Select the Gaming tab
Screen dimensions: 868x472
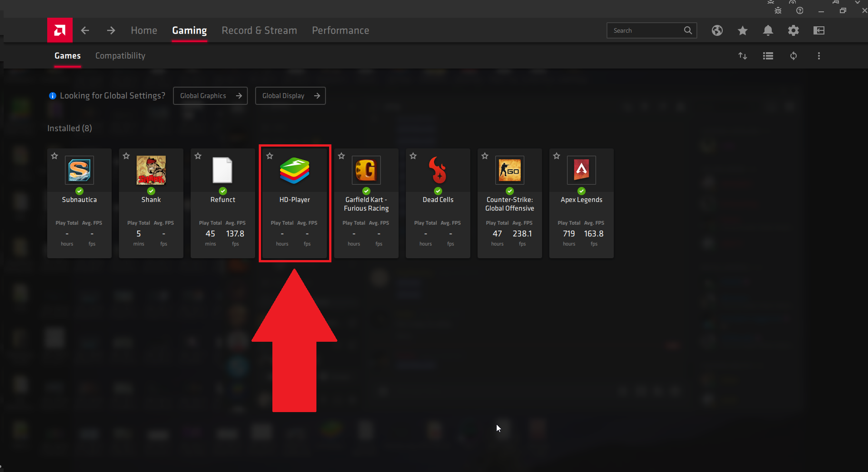point(189,30)
